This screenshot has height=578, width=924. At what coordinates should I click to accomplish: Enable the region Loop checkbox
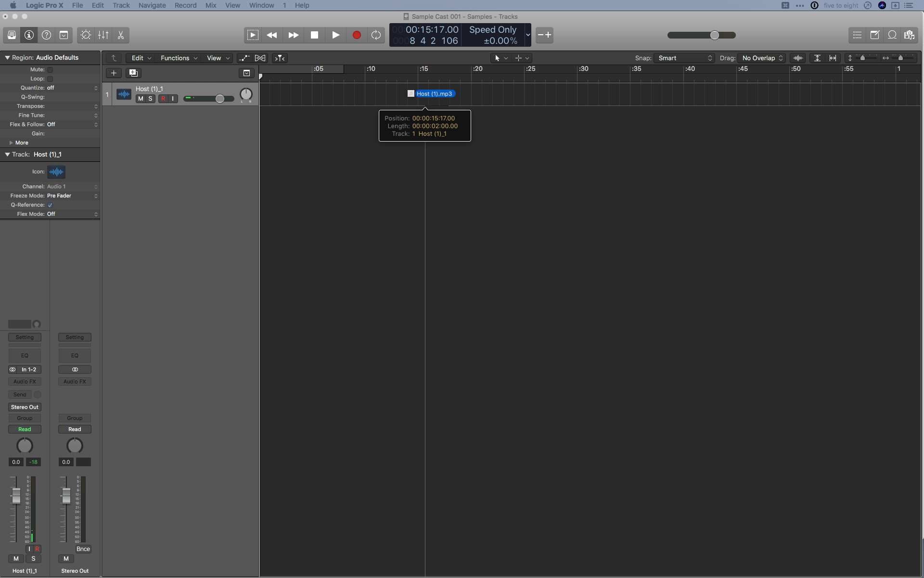click(x=50, y=79)
